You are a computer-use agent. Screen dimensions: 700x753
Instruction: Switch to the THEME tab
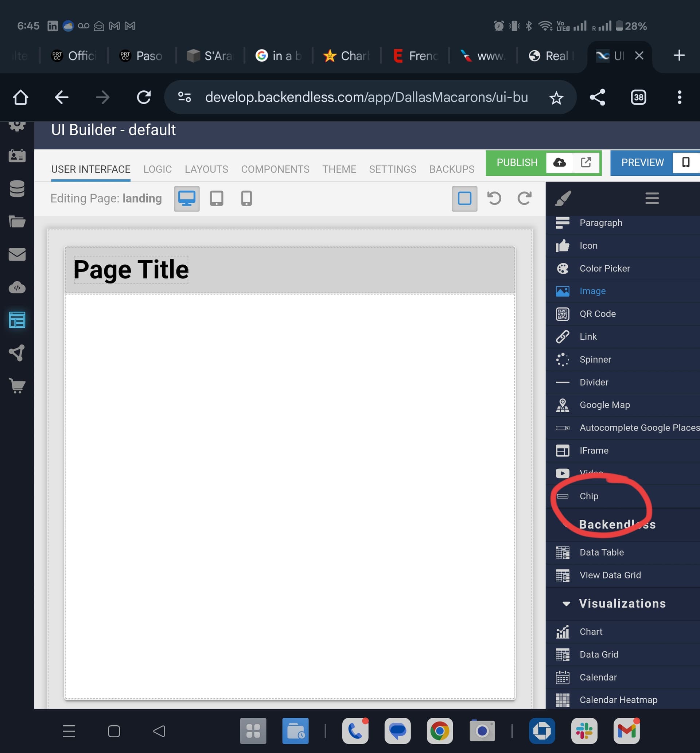coord(339,169)
